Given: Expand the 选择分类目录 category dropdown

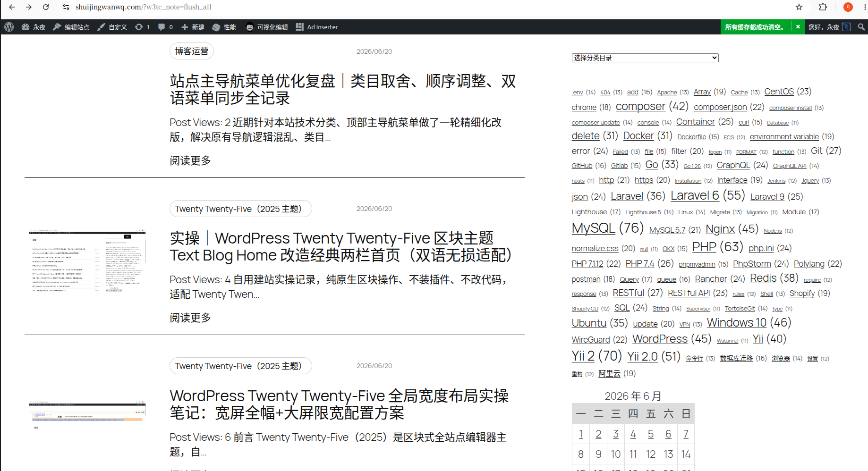Looking at the screenshot, I should pyautogui.click(x=645, y=58).
